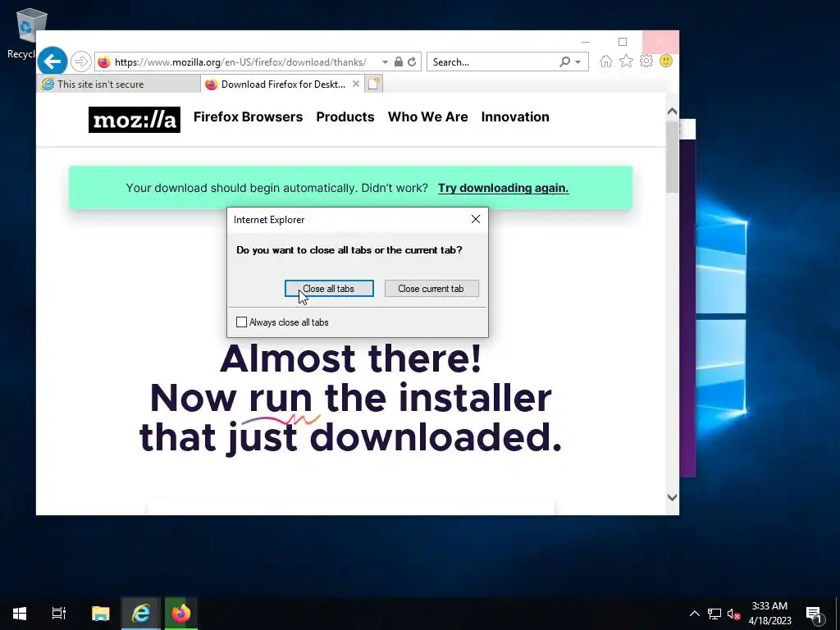Screen dimensions: 840x630
Task: Close the Download Firefox tab
Action: (x=356, y=84)
